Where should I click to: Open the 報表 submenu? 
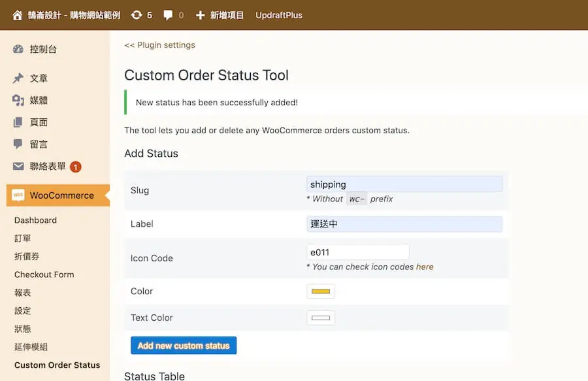point(22,293)
